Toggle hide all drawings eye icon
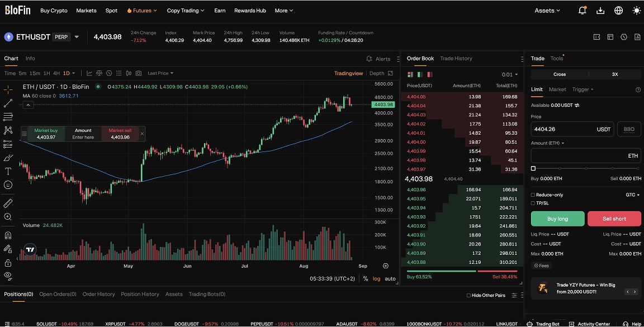 pos(8,276)
